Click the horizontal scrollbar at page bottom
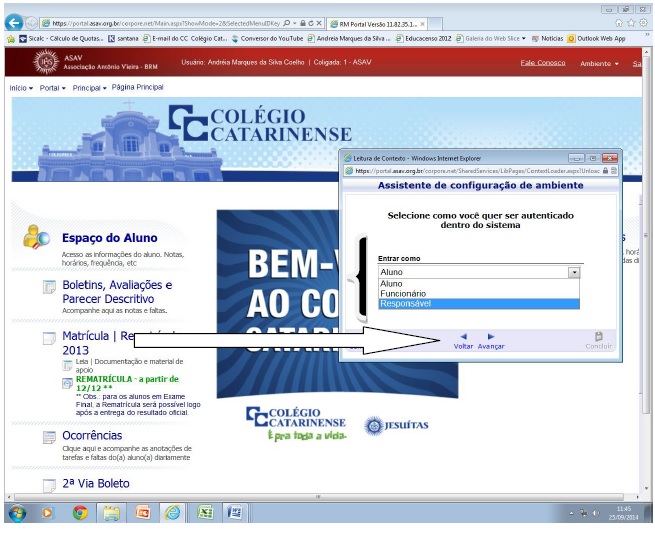The width and height of the screenshot is (655, 535). click(319, 497)
